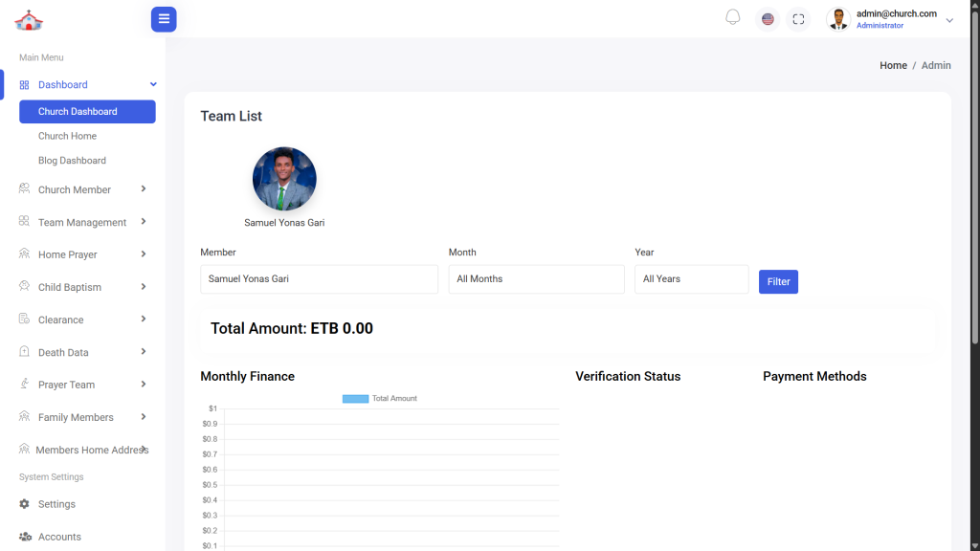Open Church Home menu item
This screenshot has height=551, width=980.
(x=67, y=136)
